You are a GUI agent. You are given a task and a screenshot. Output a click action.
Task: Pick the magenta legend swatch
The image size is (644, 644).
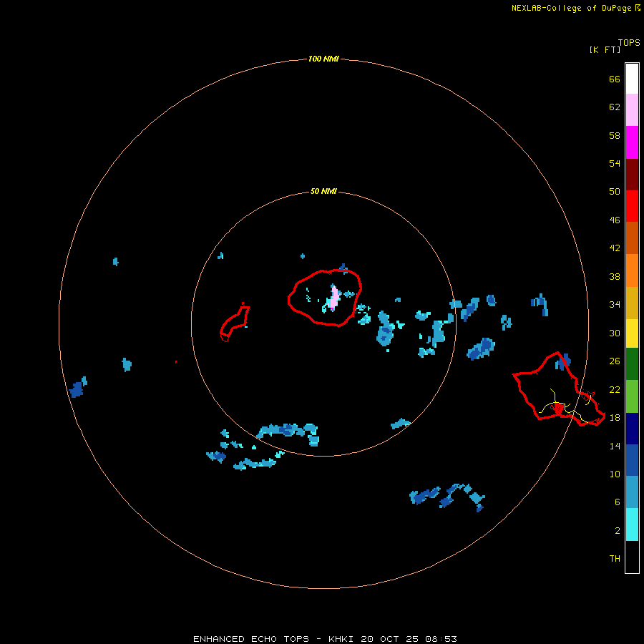[632, 142]
